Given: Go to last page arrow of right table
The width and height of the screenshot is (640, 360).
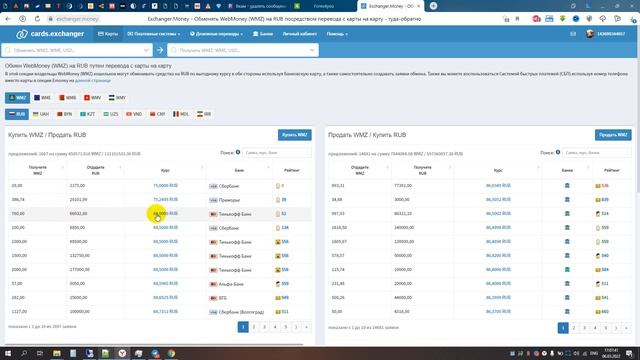Looking at the screenshot, I should [x=627, y=328].
